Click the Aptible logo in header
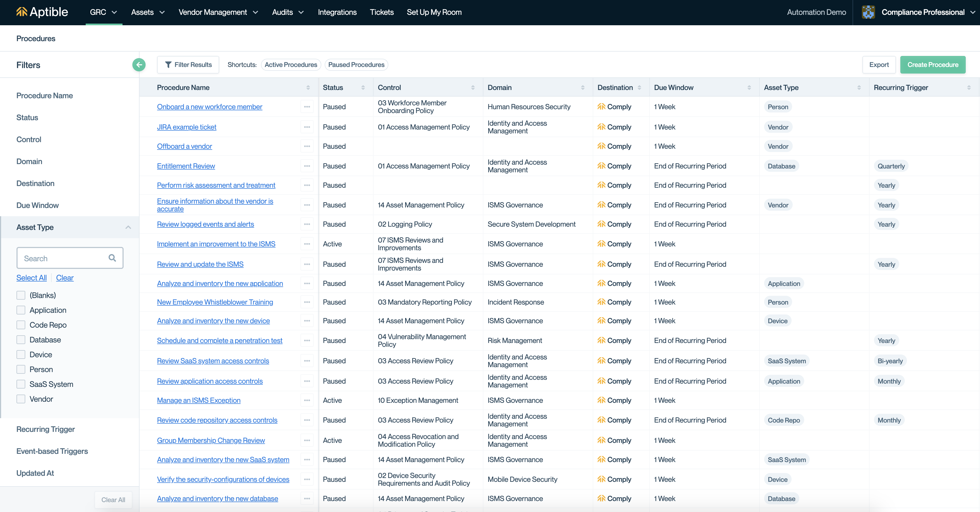Image resolution: width=980 pixels, height=512 pixels. [x=42, y=12]
